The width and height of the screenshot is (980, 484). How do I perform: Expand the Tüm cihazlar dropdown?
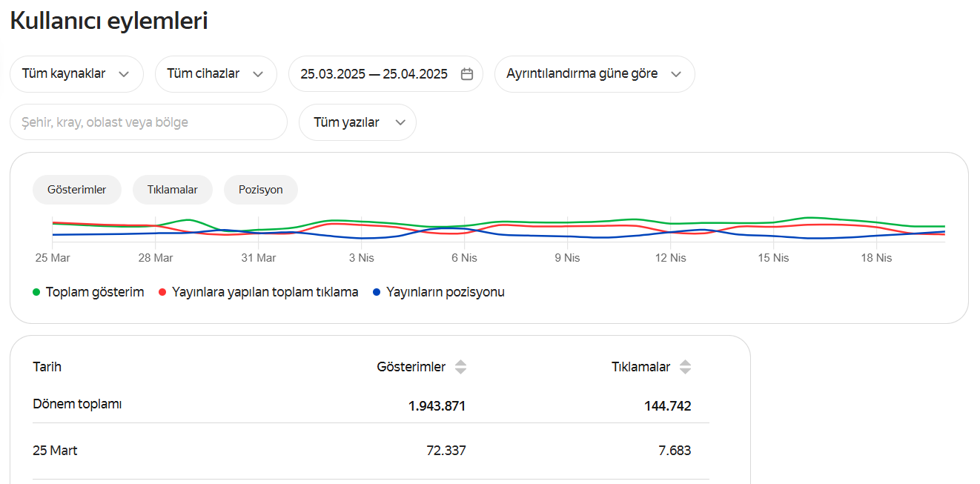coord(215,74)
